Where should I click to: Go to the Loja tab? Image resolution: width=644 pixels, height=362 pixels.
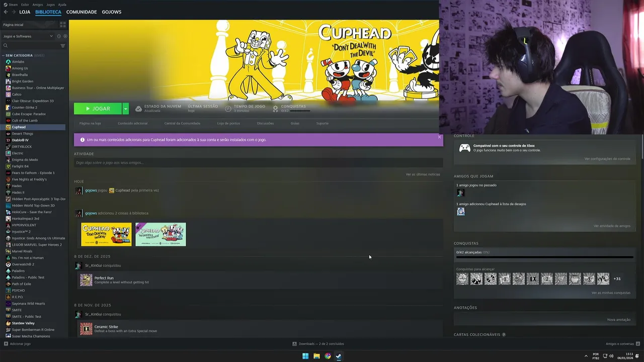click(25, 12)
